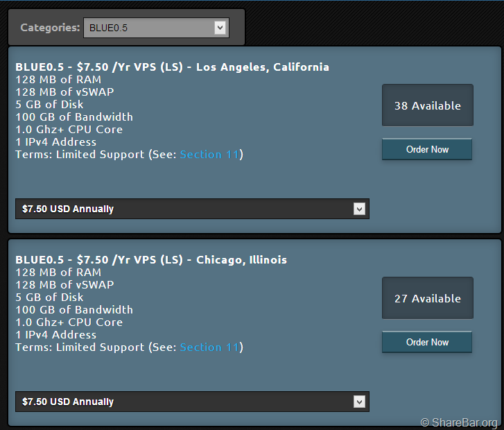The height and width of the screenshot is (430, 504).
Task: Click 1.0 Ghz+ CPU Core in Los Angeles plan
Action: [69, 130]
